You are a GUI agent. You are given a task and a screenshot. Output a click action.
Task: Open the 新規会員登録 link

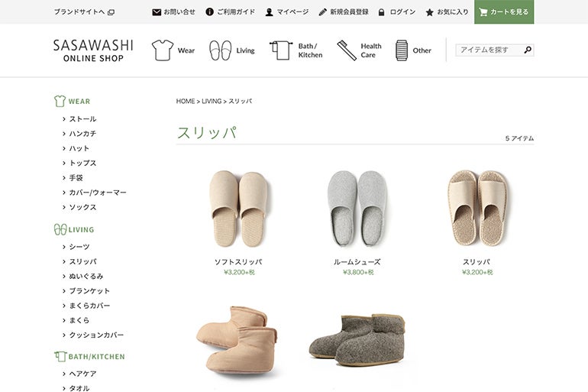click(x=349, y=12)
